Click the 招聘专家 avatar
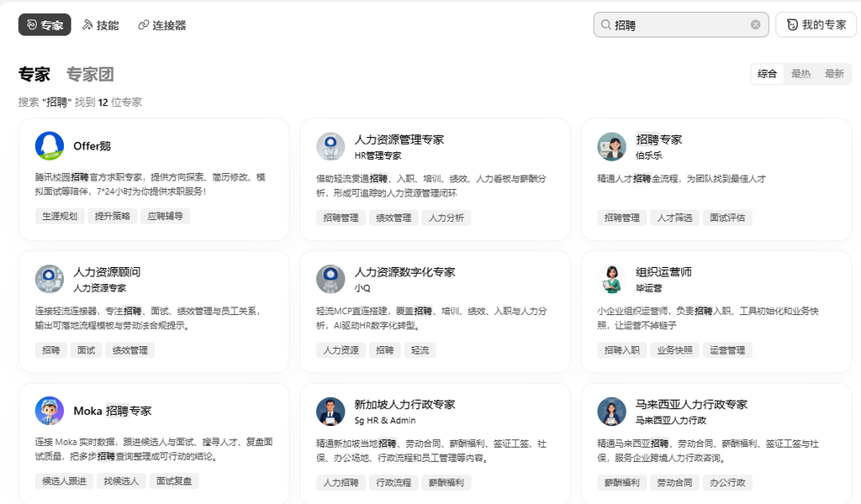This screenshot has height=504, width=861. [x=612, y=146]
